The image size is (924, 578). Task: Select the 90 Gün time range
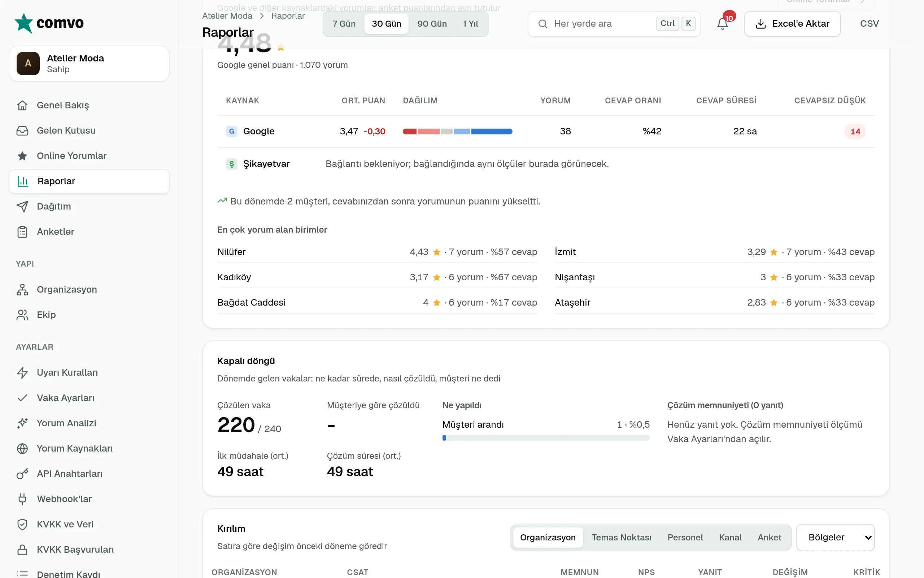click(432, 24)
